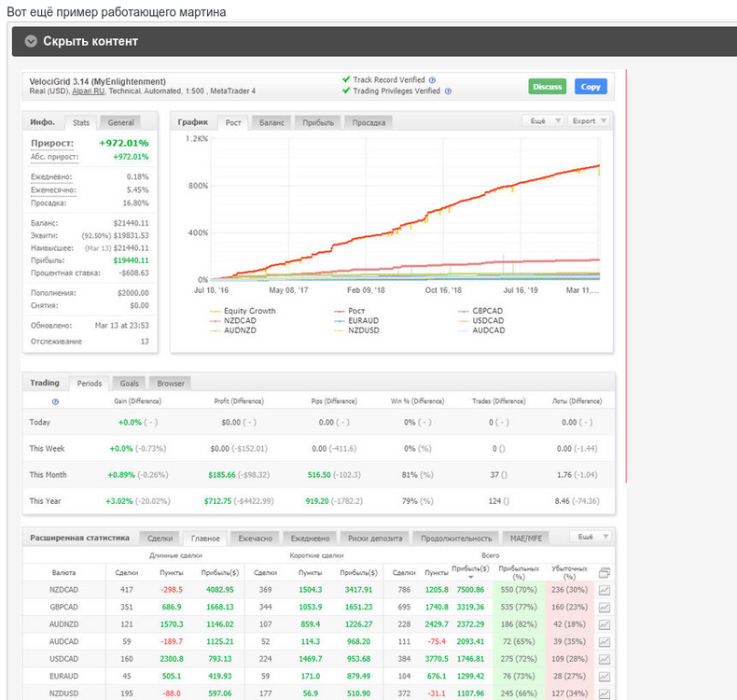Select the Просадка chart tab
737x700 pixels.
[x=369, y=122]
